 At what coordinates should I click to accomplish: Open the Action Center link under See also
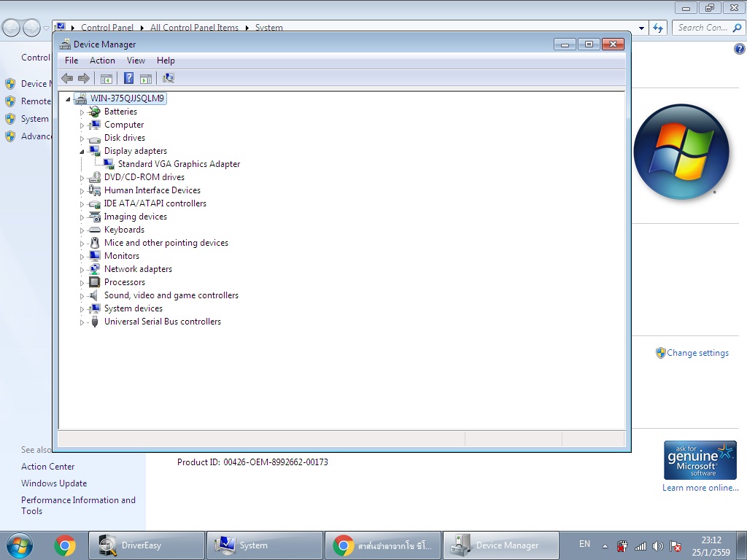47,467
